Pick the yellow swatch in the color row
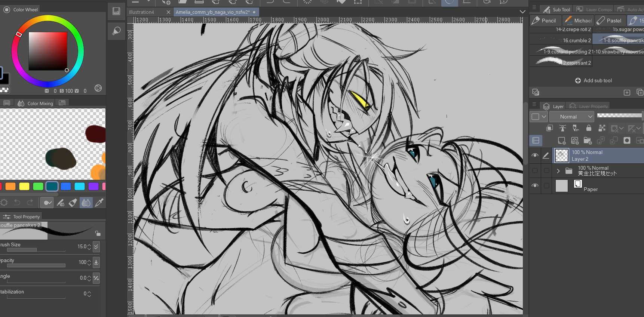This screenshot has height=317, width=644. (24, 186)
